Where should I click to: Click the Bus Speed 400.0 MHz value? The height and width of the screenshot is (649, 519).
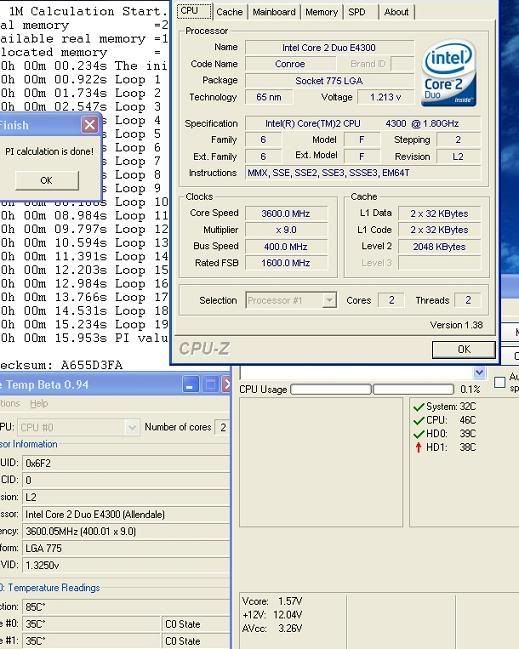click(286, 247)
